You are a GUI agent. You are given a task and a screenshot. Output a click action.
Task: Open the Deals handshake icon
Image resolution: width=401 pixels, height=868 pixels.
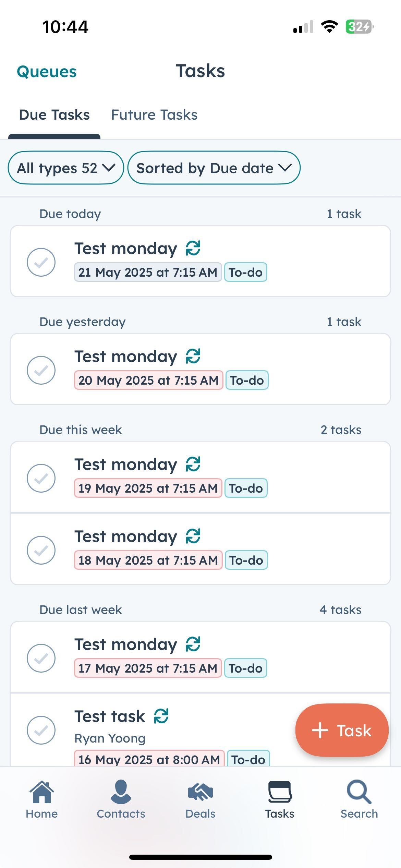200,793
